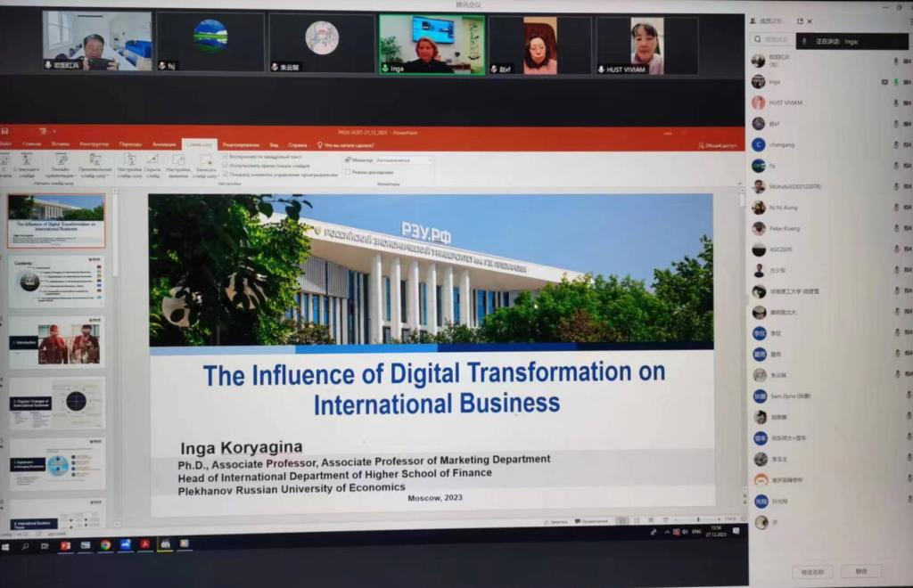Image resolution: width=913 pixels, height=588 pixels.
Task: Click the Set Up Slide Show icon
Action: click(x=129, y=161)
